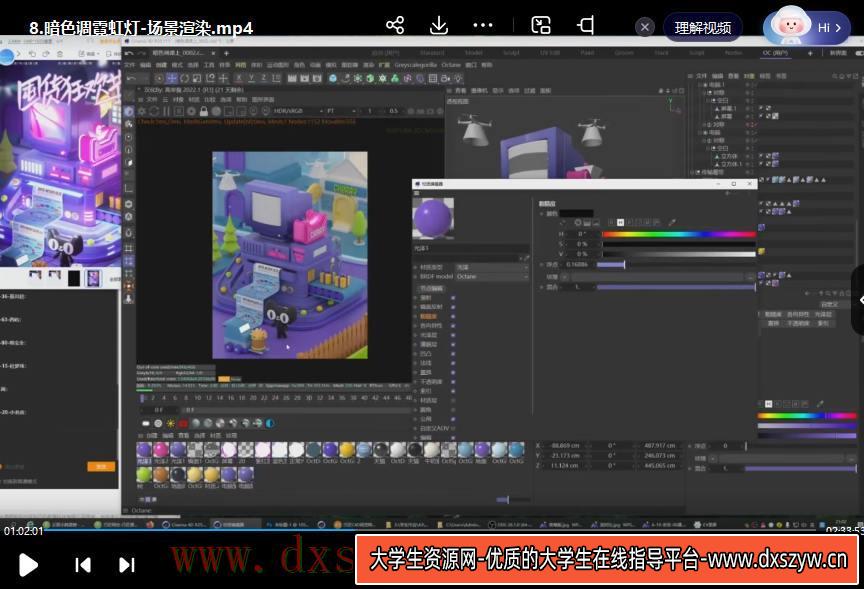Click the white Octane area light icon

146,423
